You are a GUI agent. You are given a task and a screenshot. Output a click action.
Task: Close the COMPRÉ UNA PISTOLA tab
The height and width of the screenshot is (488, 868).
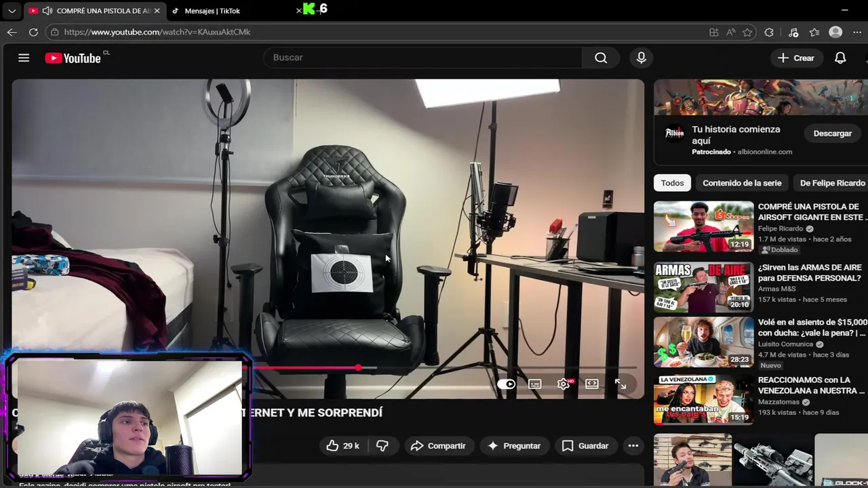(x=157, y=11)
